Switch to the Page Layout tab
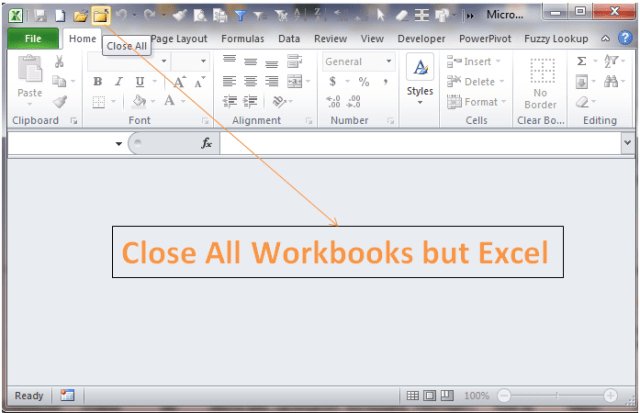 click(179, 39)
